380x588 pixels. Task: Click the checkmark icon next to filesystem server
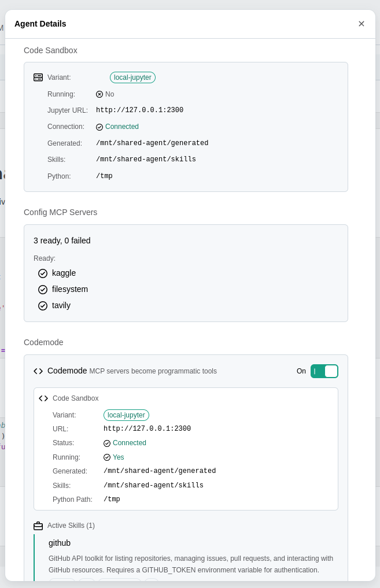[43, 289]
